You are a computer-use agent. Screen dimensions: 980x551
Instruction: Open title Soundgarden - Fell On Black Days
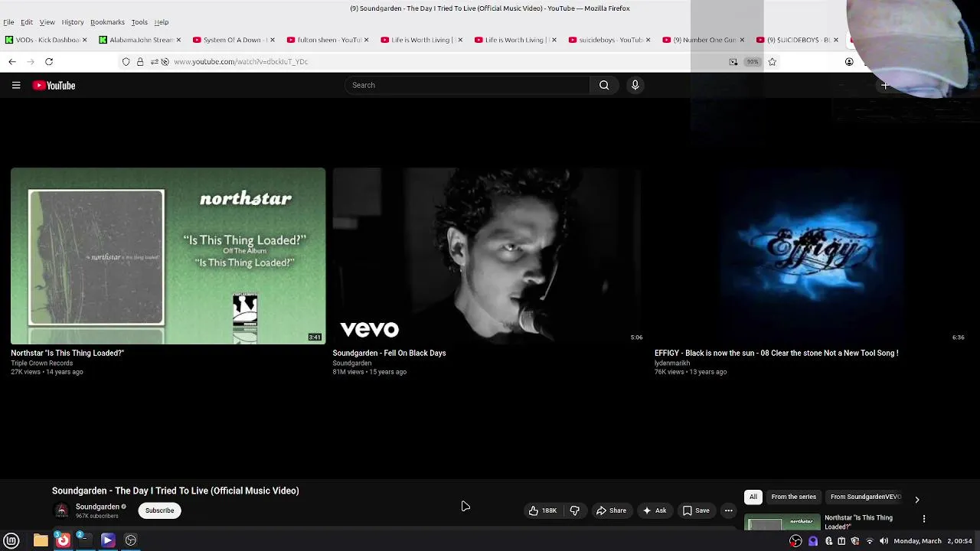click(389, 353)
